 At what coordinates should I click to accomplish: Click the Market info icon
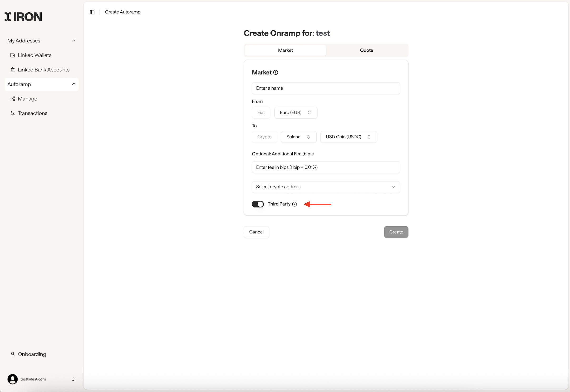click(276, 72)
